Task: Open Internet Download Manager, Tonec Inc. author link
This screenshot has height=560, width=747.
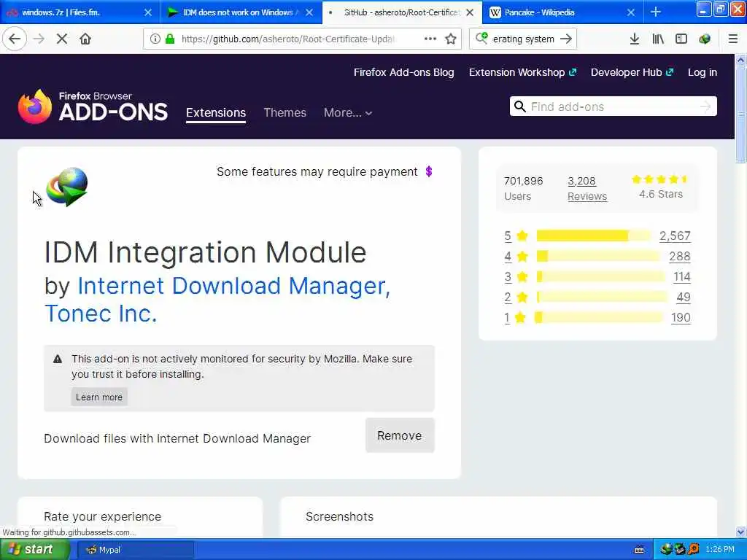Action: pyautogui.click(x=217, y=300)
